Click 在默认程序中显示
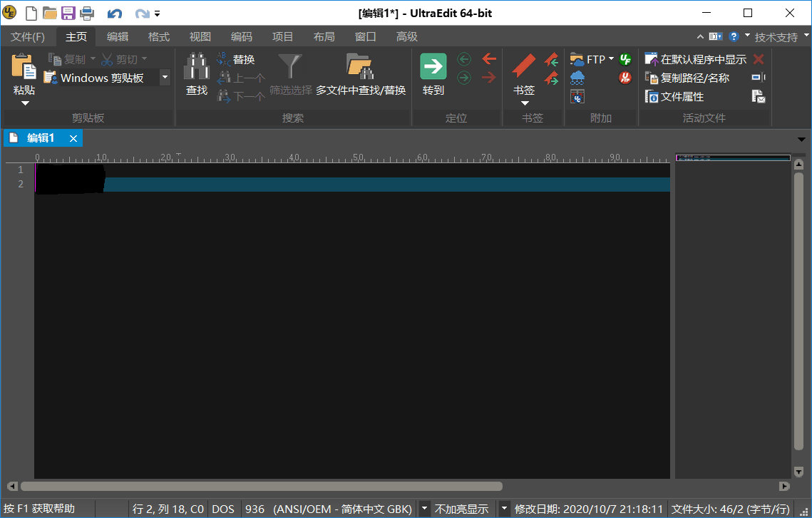Image resolution: width=812 pixels, height=518 pixels. coord(696,60)
